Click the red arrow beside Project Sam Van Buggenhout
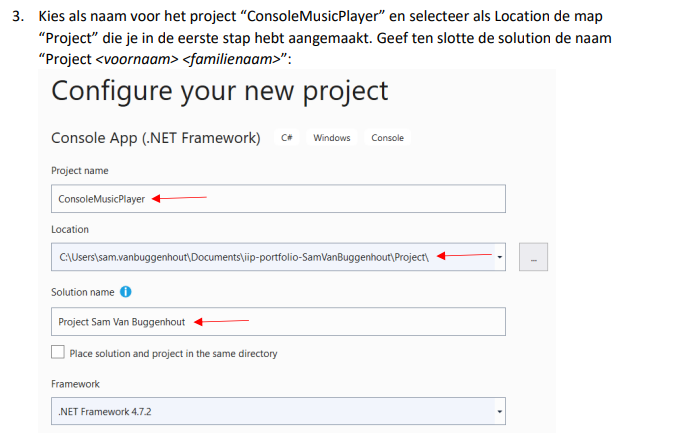Image resolution: width=693 pixels, height=435 pixels. click(x=221, y=321)
